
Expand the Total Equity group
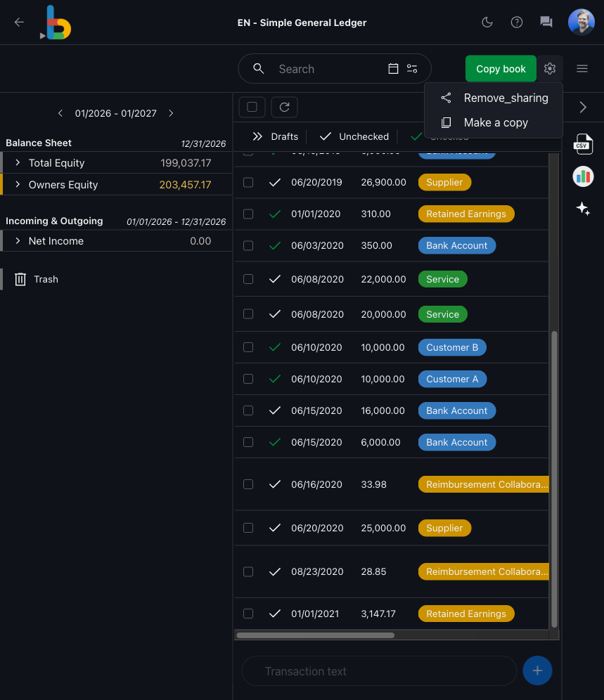click(18, 163)
